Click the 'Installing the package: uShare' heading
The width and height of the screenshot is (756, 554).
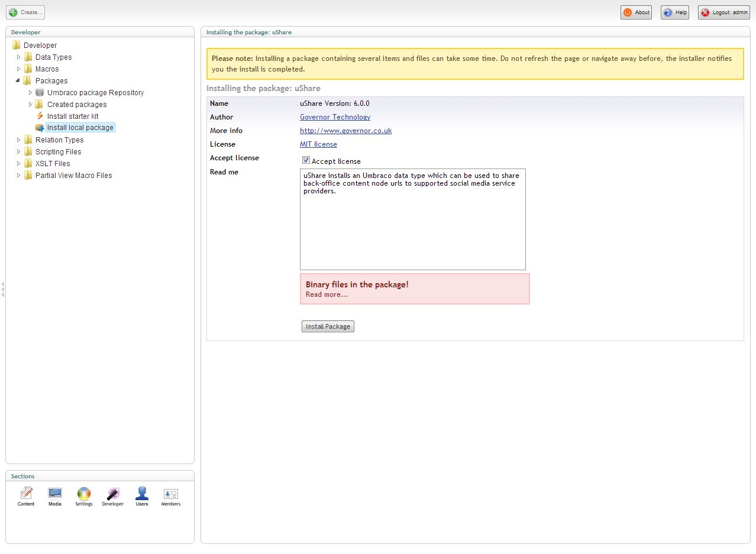point(263,89)
